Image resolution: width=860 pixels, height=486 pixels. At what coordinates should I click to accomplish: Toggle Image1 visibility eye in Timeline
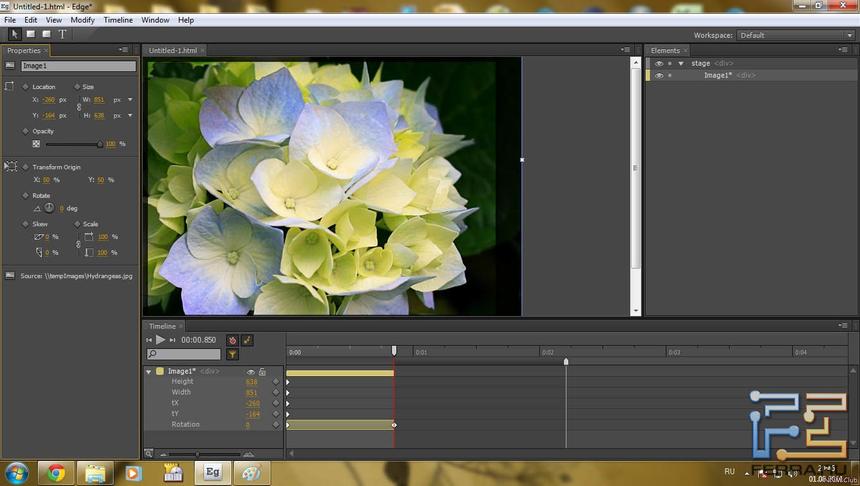(251, 372)
